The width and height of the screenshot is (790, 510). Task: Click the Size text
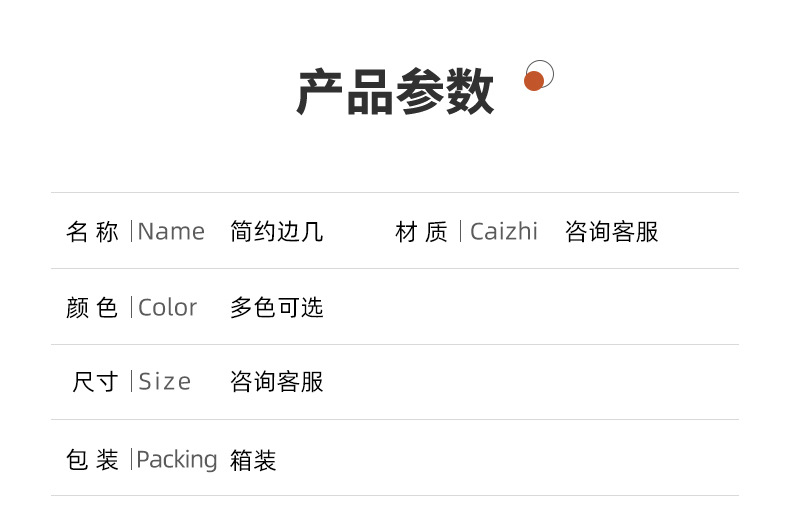pos(165,382)
